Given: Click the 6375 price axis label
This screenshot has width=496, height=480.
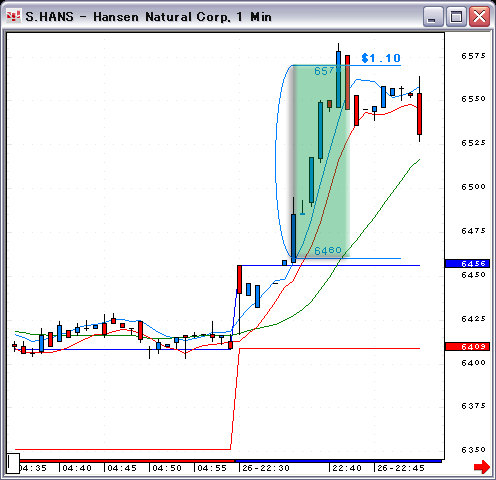Looking at the screenshot, I should click(473, 406).
